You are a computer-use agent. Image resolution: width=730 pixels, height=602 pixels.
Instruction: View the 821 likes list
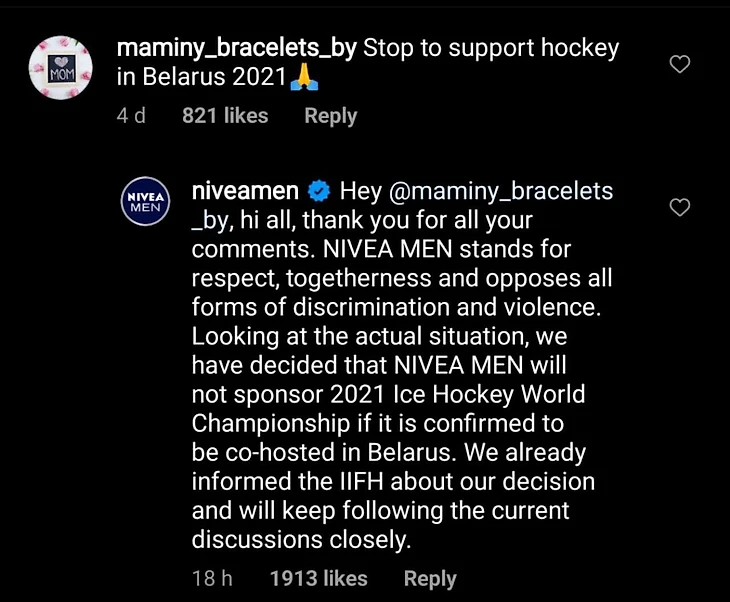tap(225, 116)
